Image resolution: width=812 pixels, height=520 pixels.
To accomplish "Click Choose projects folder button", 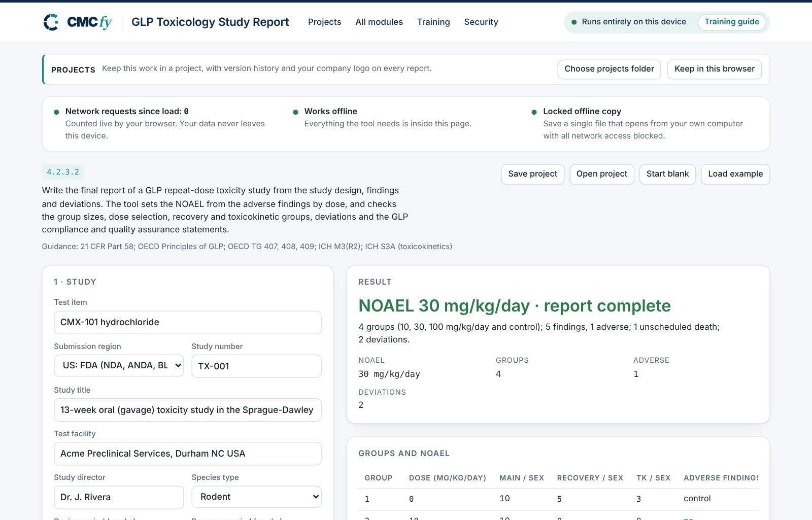I will pos(609,69).
